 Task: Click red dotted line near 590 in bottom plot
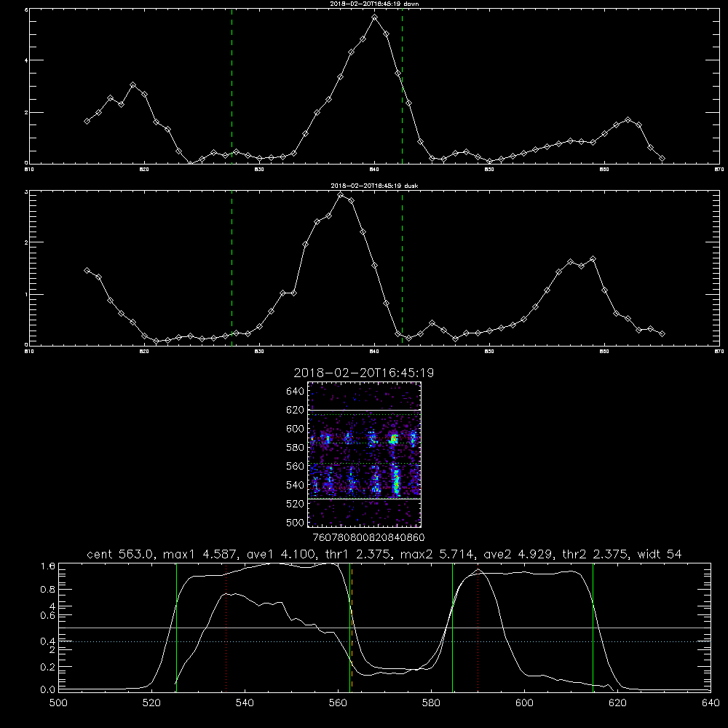coord(478,628)
